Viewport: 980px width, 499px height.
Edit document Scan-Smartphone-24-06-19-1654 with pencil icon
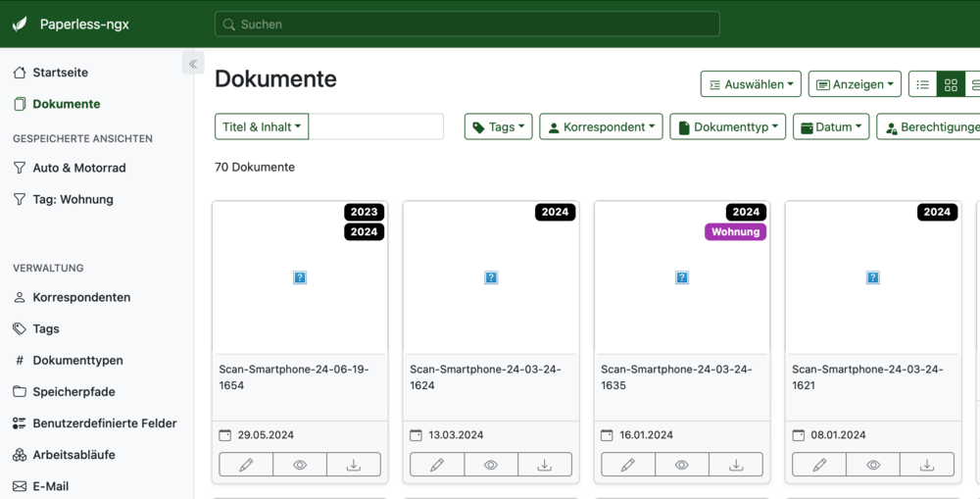tap(246, 465)
